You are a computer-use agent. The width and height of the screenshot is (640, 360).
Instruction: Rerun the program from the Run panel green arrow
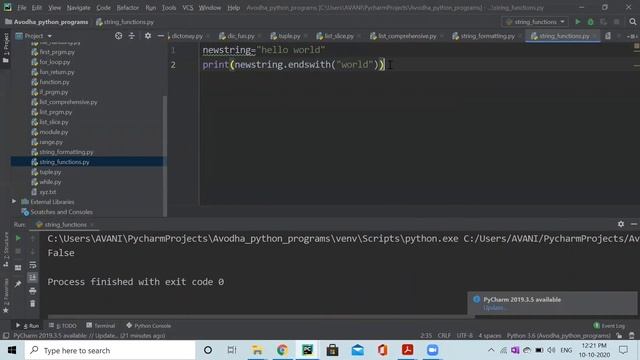pos(18,238)
